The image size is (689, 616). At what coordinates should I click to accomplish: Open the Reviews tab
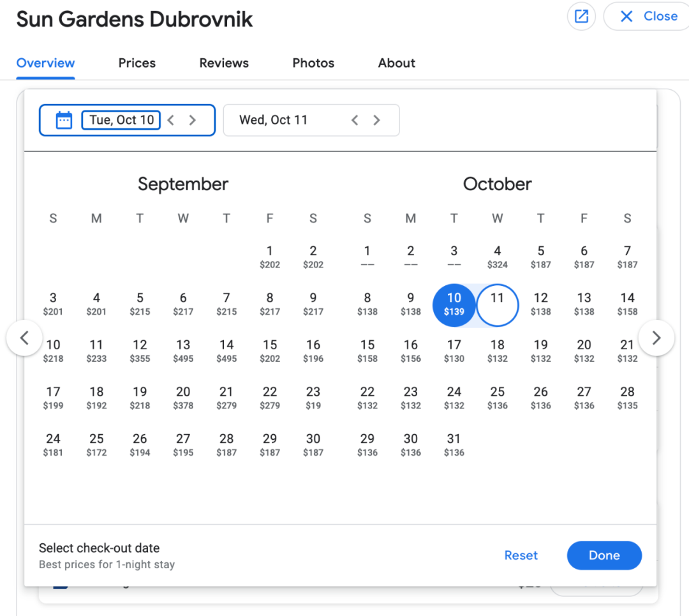pos(224,63)
